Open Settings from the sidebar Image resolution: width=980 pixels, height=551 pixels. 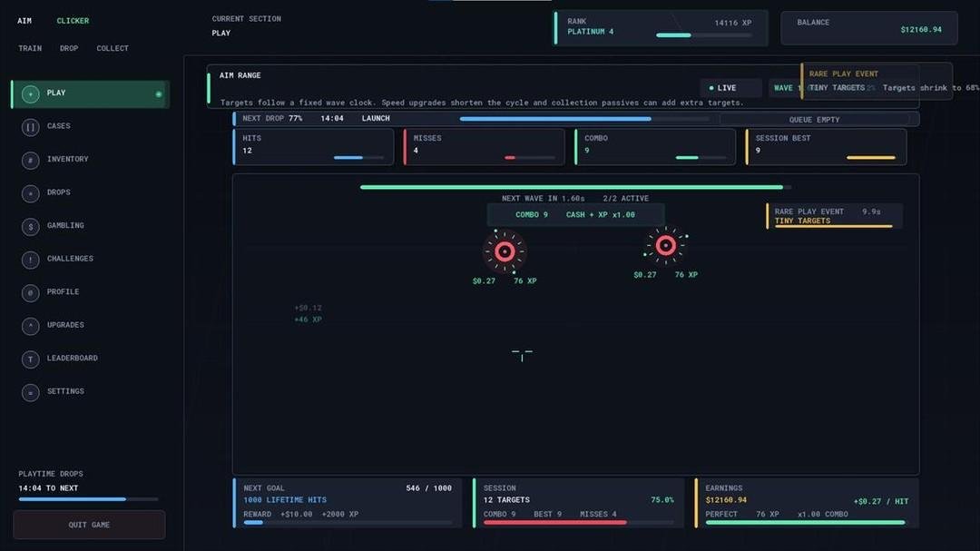(65, 391)
